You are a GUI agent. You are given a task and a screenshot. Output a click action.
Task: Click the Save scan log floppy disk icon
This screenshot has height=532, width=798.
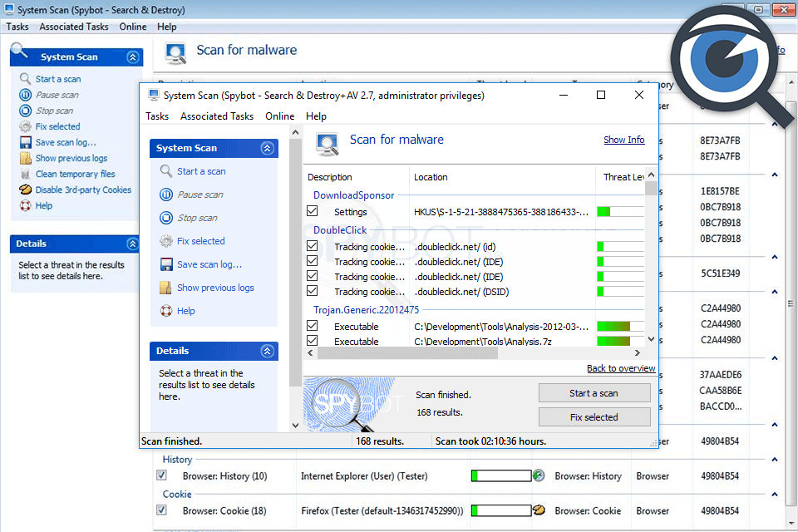click(166, 264)
